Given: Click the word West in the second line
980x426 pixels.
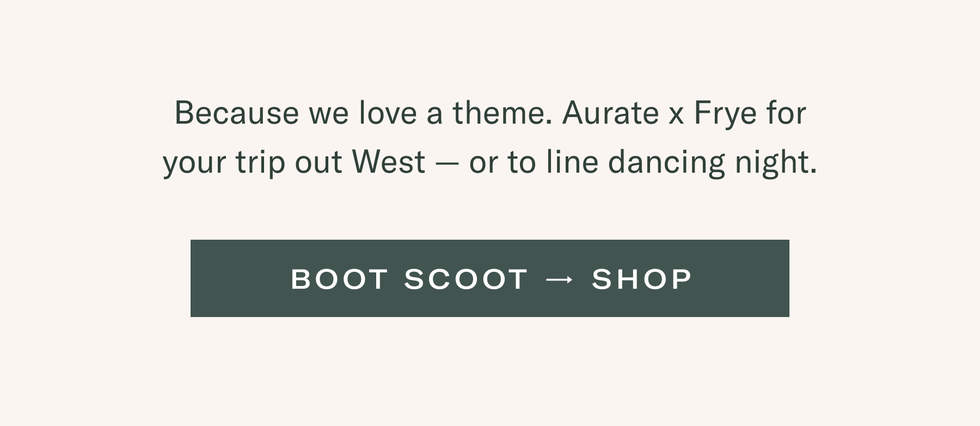Looking at the screenshot, I should tap(389, 162).
